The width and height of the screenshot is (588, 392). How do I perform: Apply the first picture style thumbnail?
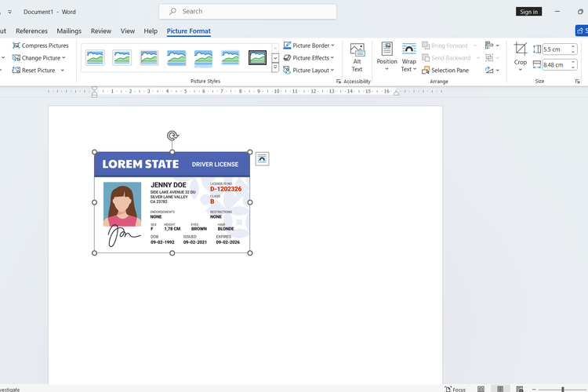[x=95, y=58]
